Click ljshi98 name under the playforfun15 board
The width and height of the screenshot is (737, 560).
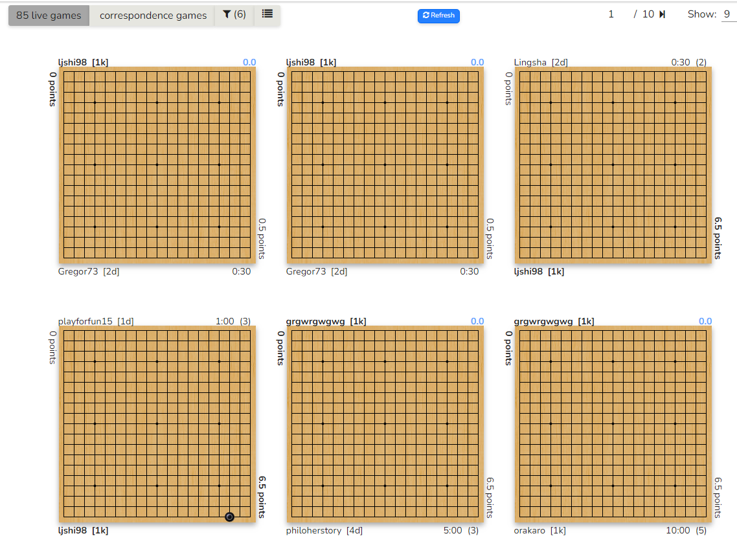click(x=83, y=530)
